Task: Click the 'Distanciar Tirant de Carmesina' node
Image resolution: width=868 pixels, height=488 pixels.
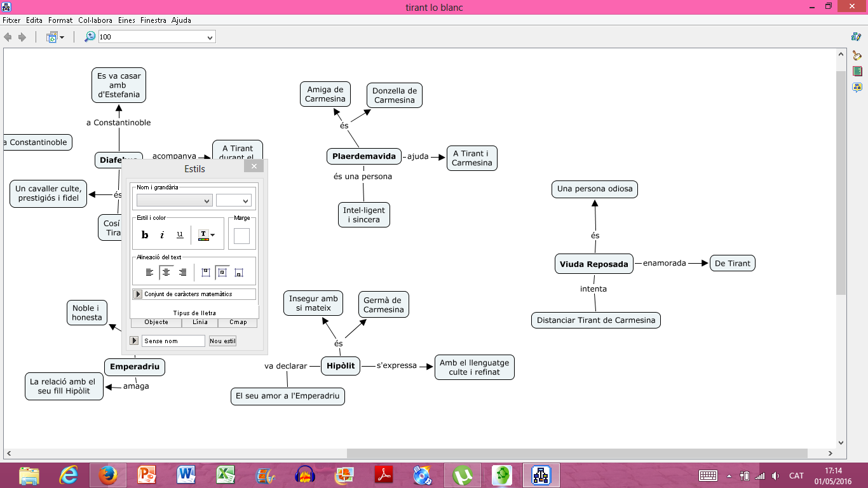Action: 596,320
